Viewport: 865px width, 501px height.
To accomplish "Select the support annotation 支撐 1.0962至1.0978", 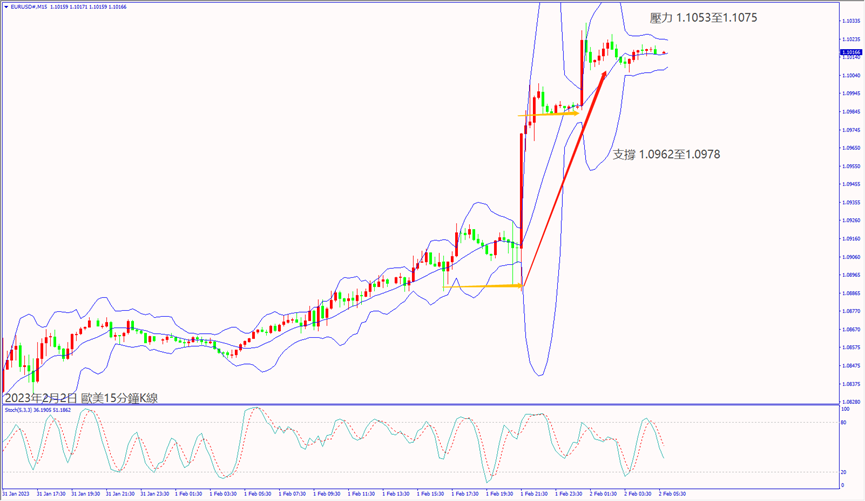I will click(x=666, y=154).
